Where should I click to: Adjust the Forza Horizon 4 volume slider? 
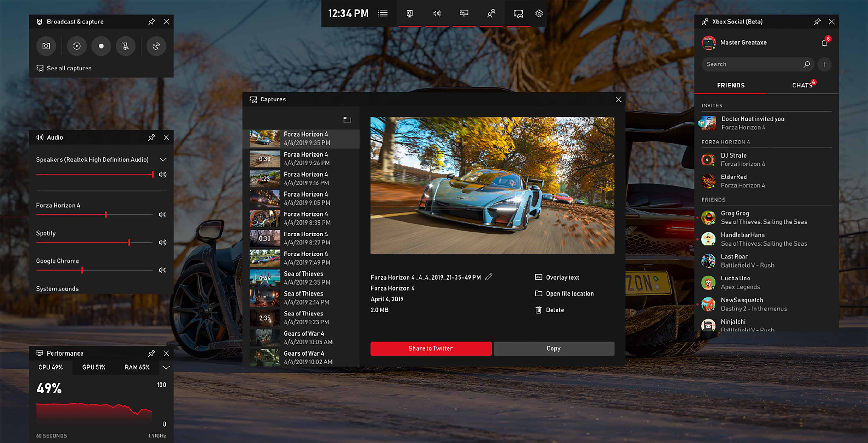tap(94, 214)
